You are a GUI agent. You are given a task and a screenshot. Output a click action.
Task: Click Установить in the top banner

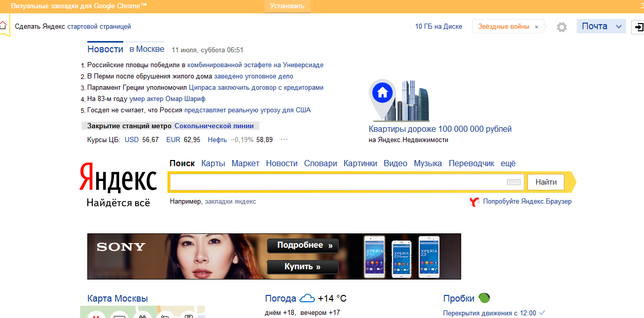(287, 6)
